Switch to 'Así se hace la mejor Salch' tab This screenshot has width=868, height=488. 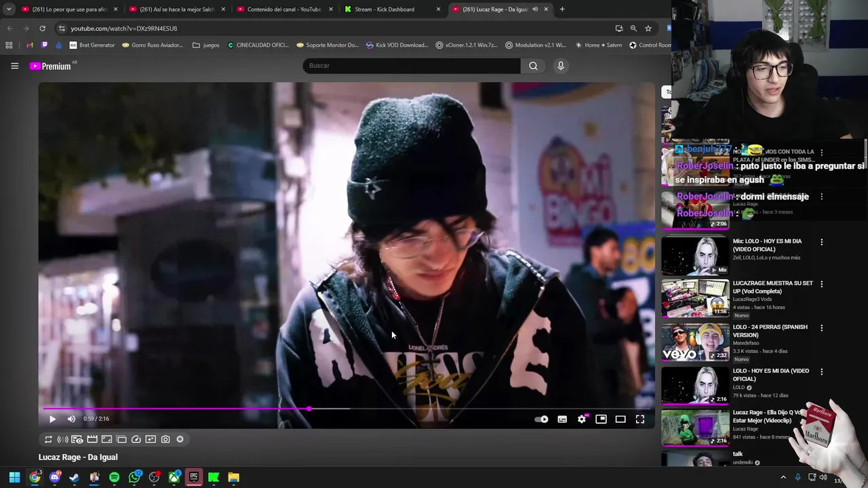(x=176, y=9)
